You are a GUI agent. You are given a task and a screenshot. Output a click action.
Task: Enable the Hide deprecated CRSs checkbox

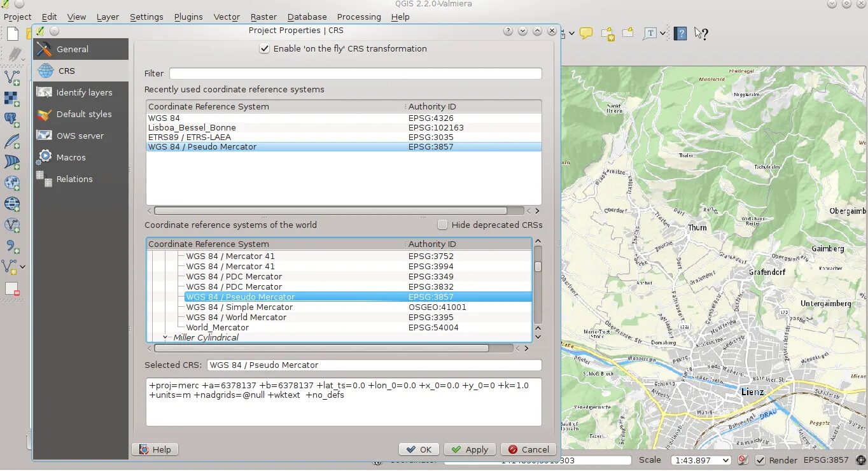pos(442,224)
